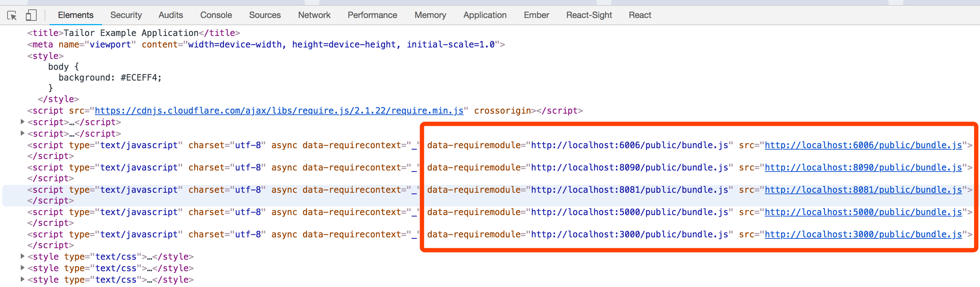Open the Sources tab
The image size is (980, 287).
265,15
